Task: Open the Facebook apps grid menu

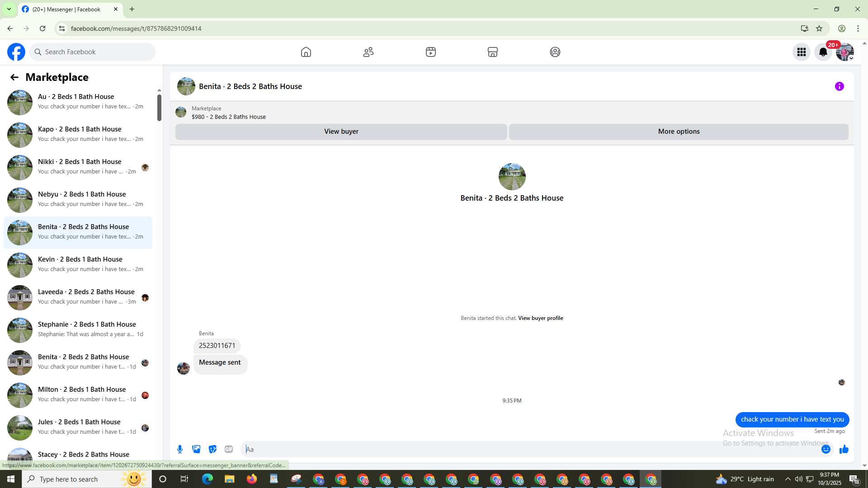Action: click(x=802, y=52)
